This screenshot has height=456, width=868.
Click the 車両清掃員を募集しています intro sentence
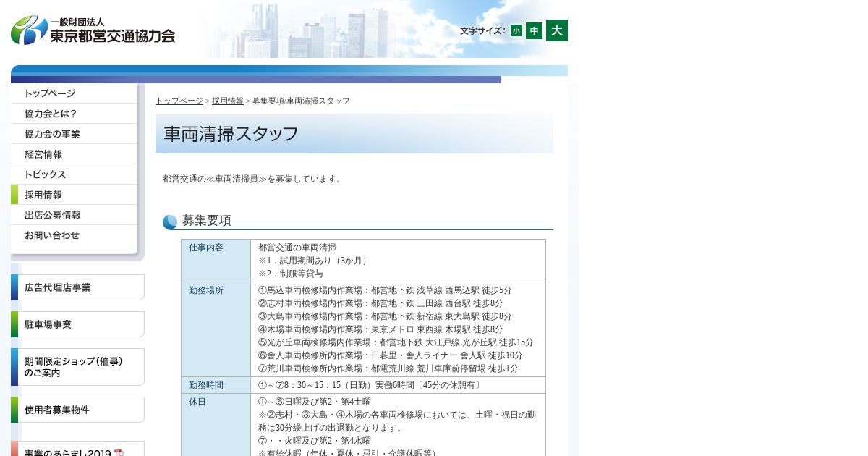pyautogui.click(x=253, y=179)
